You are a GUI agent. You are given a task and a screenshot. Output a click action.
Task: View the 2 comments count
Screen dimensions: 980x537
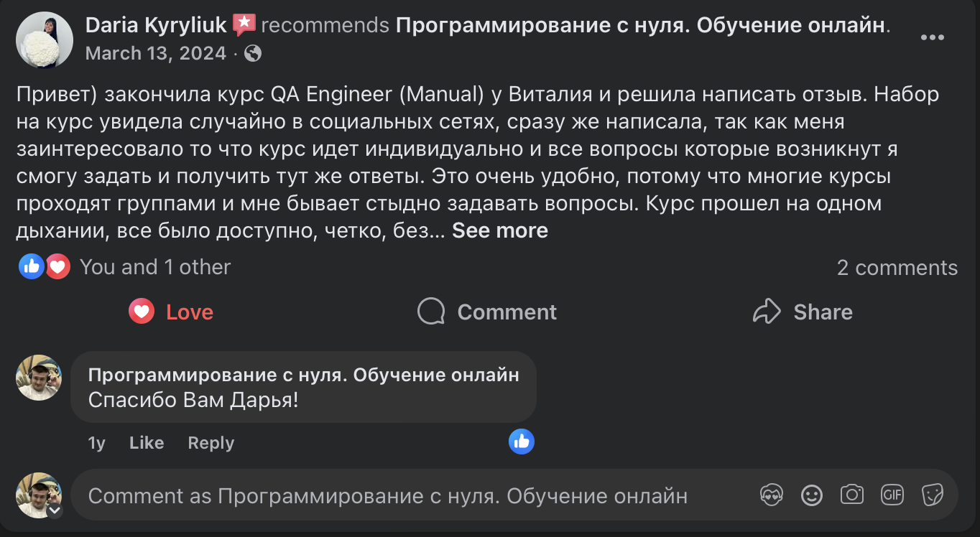click(897, 267)
